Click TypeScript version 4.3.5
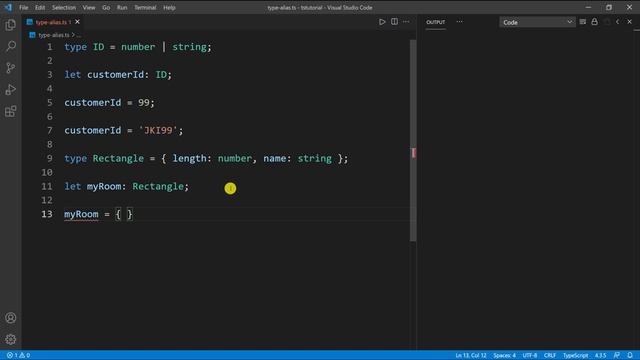This screenshot has height=360, width=640. (600, 356)
